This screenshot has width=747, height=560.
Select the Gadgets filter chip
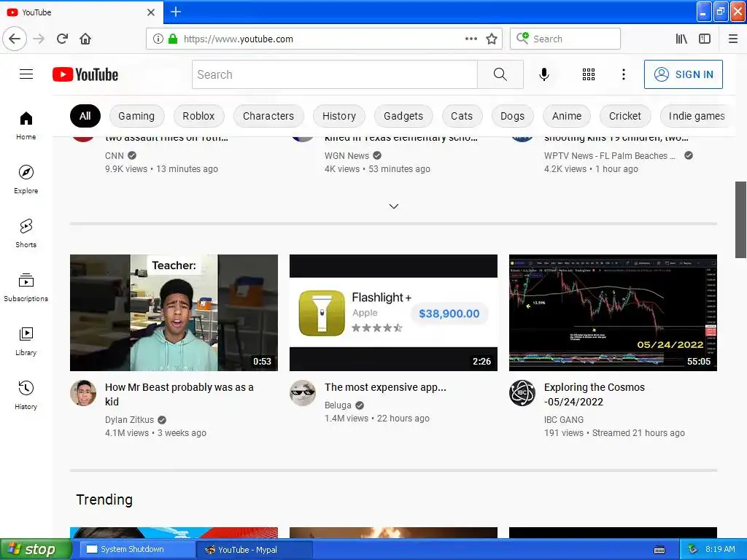(x=403, y=116)
